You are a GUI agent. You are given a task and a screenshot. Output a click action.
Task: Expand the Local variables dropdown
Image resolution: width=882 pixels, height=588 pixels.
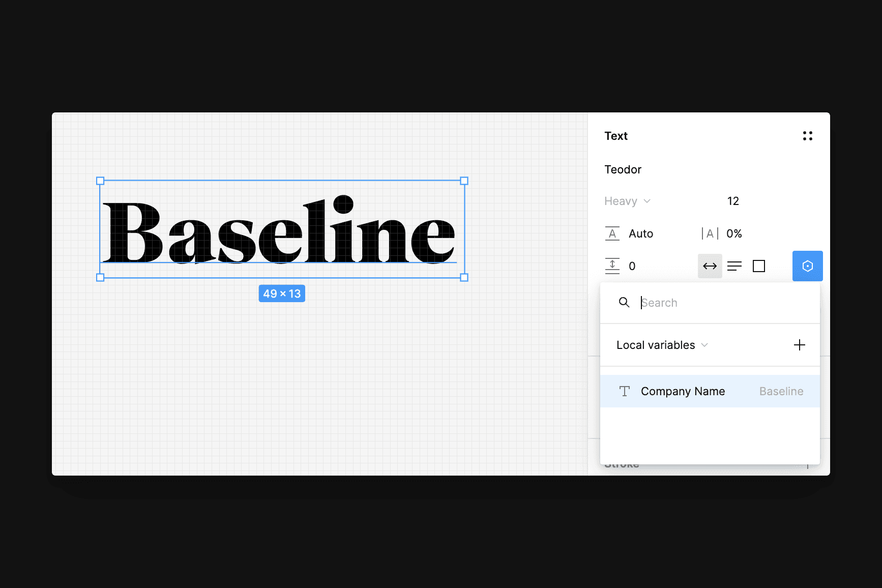tap(662, 345)
